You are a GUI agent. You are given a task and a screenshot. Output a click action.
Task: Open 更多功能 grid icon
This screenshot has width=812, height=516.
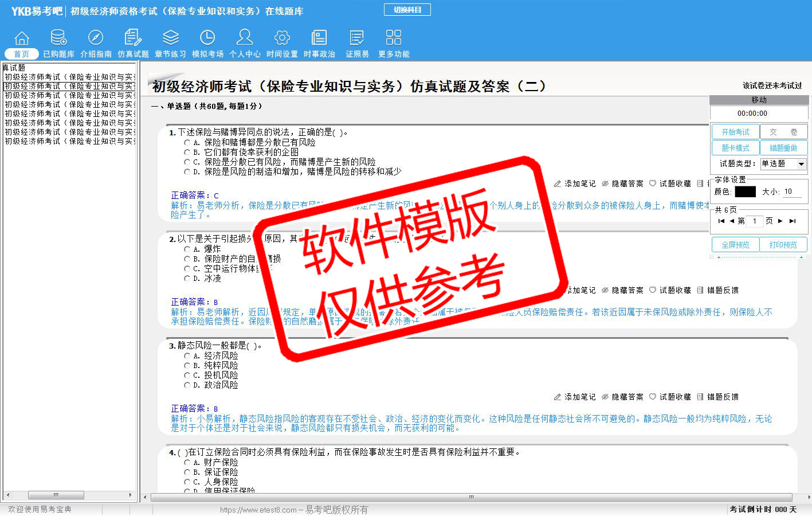394,38
